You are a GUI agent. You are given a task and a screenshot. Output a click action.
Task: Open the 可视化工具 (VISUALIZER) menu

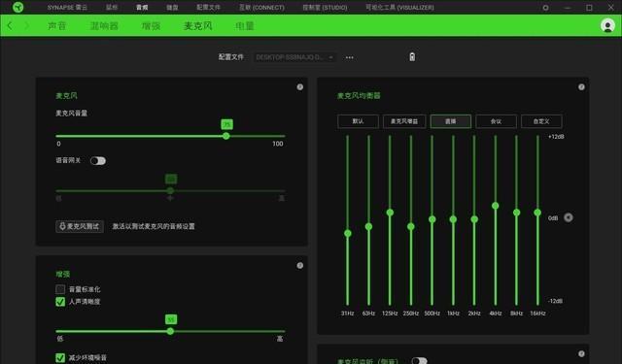click(399, 8)
